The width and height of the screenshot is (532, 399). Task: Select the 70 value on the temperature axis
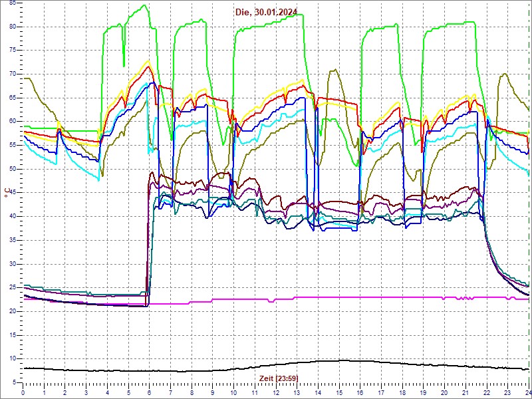13,74
